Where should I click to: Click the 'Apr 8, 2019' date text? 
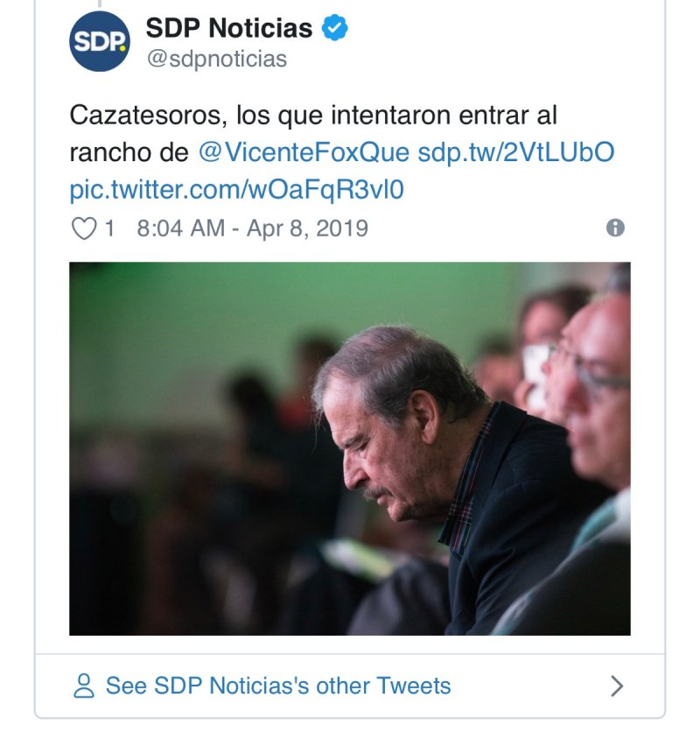tap(307, 229)
